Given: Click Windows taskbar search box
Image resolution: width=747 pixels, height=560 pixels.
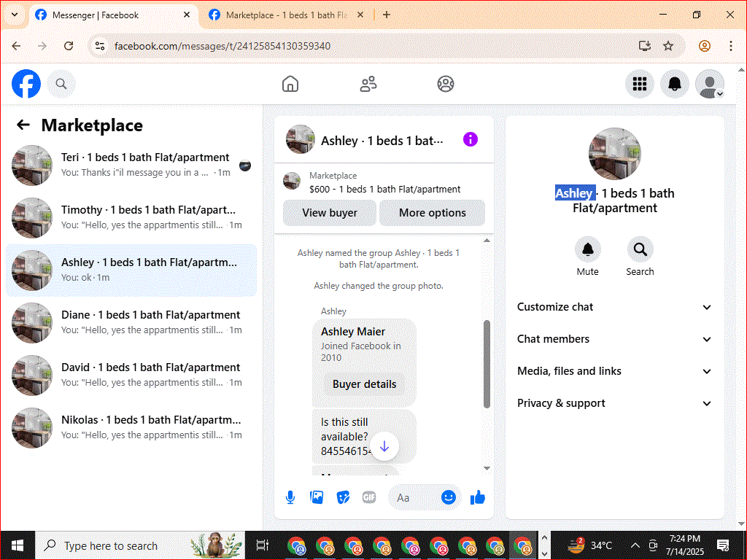Looking at the screenshot, I should (140, 545).
